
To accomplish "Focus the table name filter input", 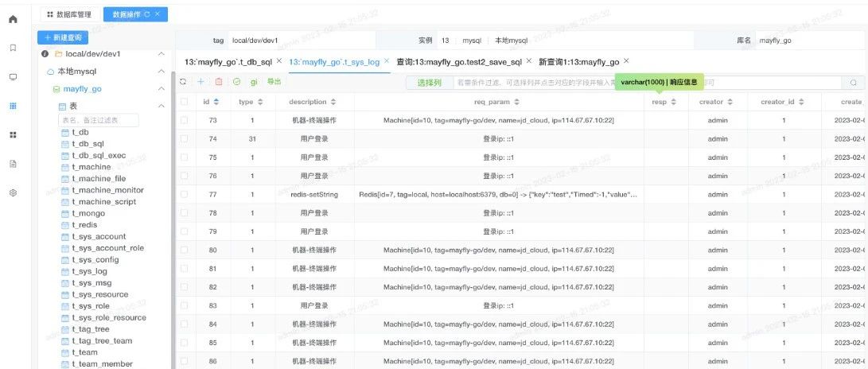I will click(99, 120).
